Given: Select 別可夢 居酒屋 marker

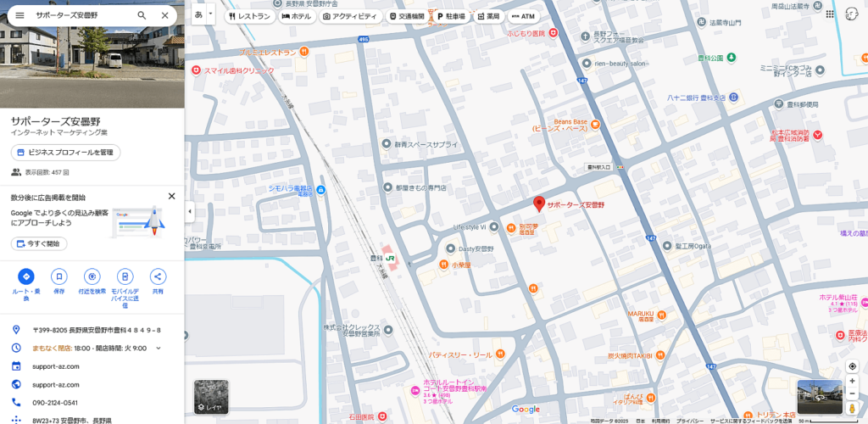Looking at the screenshot, I should tap(511, 227).
